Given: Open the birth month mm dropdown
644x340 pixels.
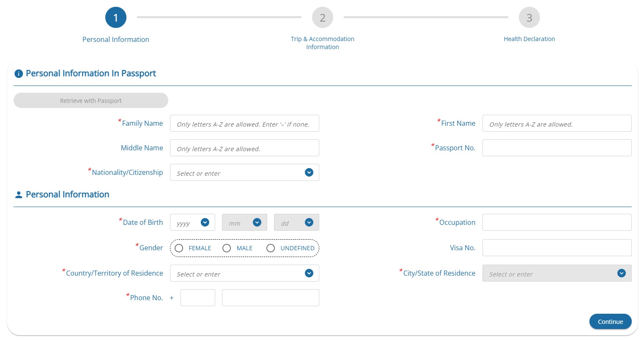Looking at the screenshot, I should (244, 222).
